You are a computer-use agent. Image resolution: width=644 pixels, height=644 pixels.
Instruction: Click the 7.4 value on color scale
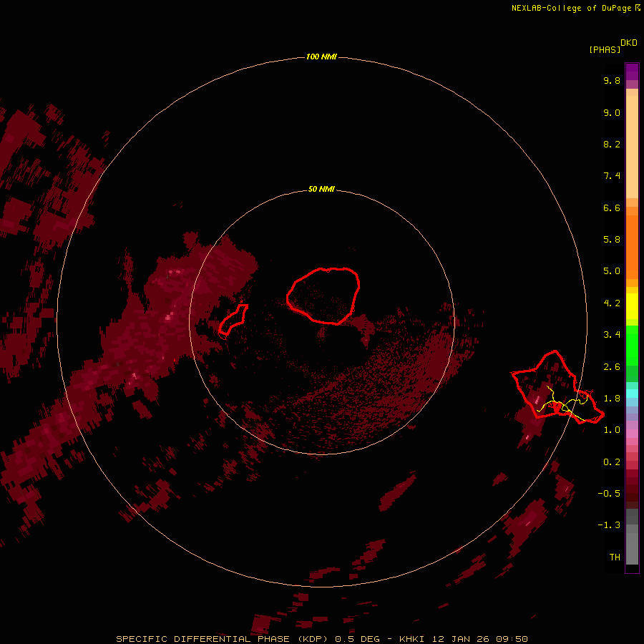[x=612, y=176]
